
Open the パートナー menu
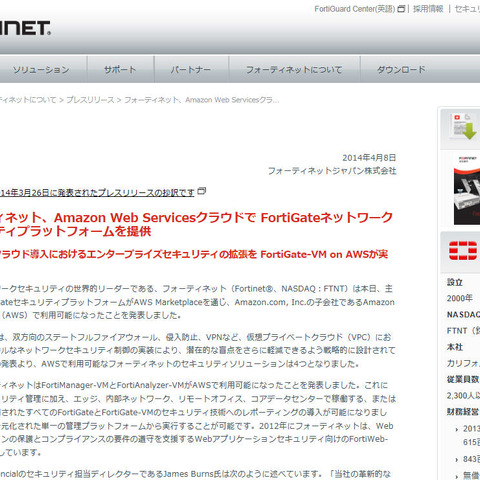point(191,70)
